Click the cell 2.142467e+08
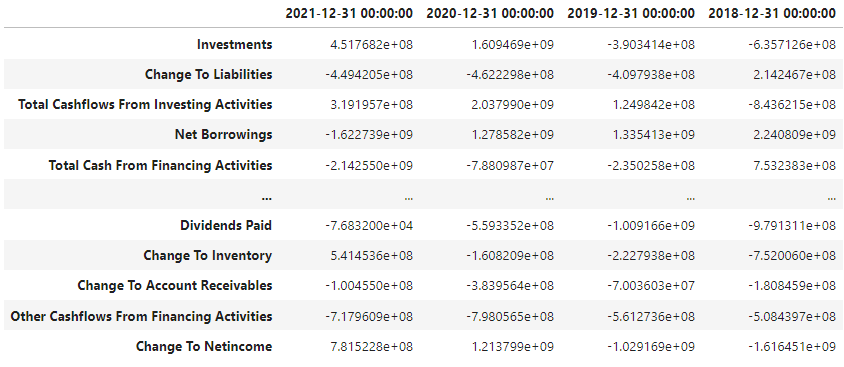The image size is (844, 367). coord(794,74)
